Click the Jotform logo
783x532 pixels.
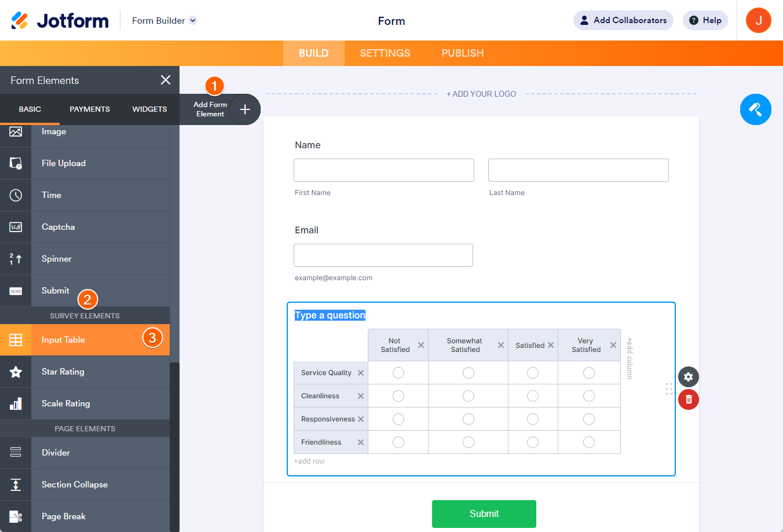(x=60, y=20)
